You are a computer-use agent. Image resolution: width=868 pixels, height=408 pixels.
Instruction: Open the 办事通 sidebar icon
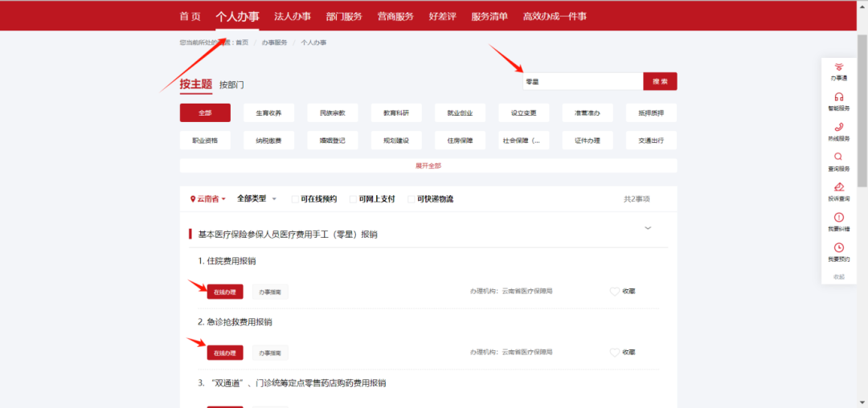pyautogui.click(x=838, y=67)
